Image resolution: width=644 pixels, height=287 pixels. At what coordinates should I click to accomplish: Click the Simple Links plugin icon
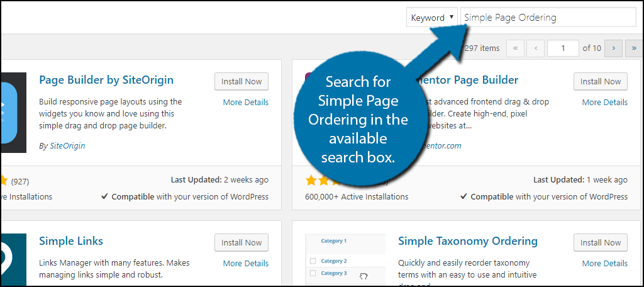point(13,259)
